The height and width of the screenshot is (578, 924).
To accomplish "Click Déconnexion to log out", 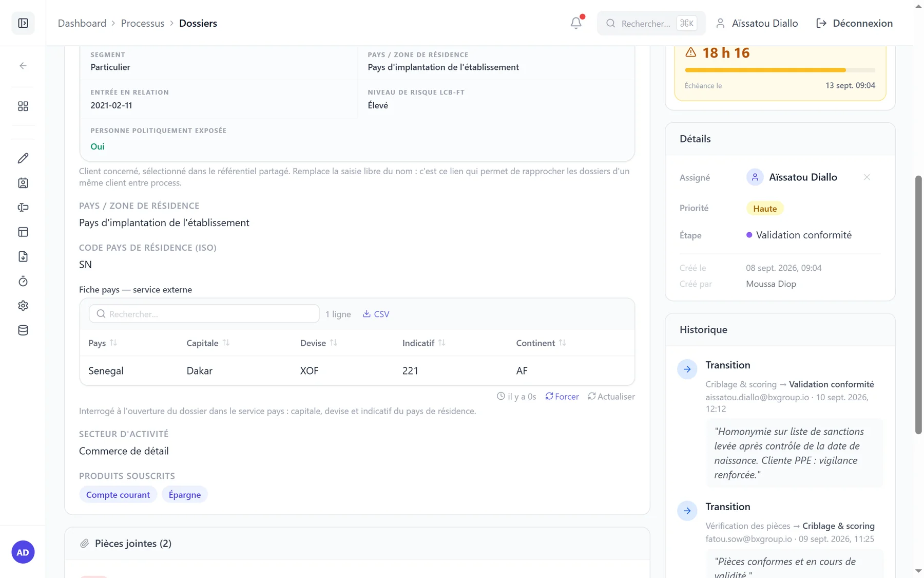I will [x=855, y=23].
